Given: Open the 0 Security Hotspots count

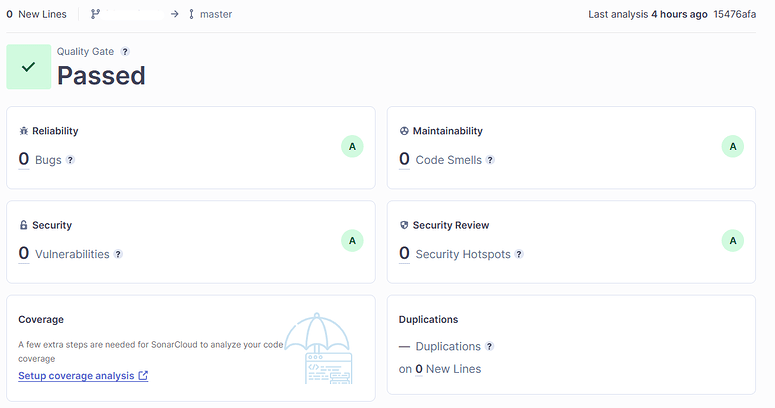Looking at the screenshot, I should pos(404,254).
